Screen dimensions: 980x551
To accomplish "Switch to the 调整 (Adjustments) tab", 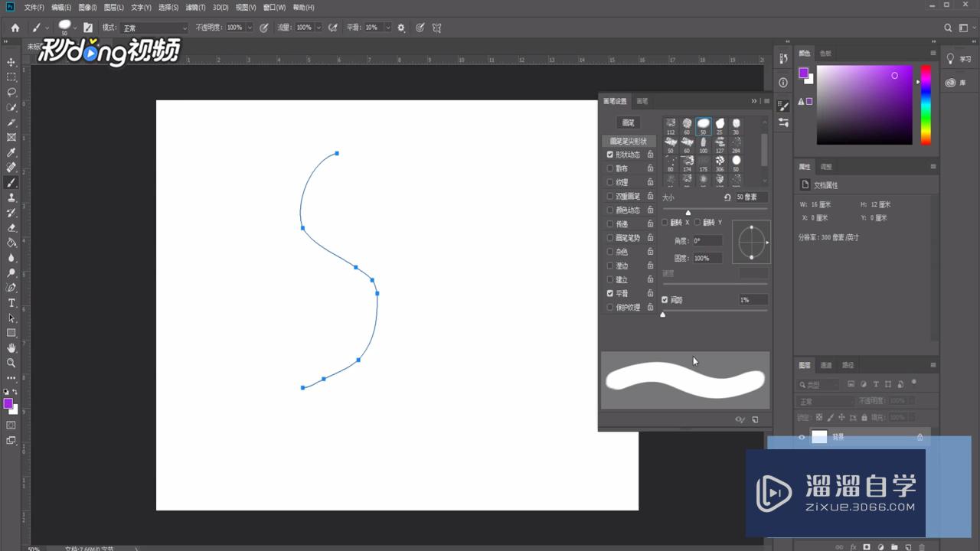I will 826,166.
